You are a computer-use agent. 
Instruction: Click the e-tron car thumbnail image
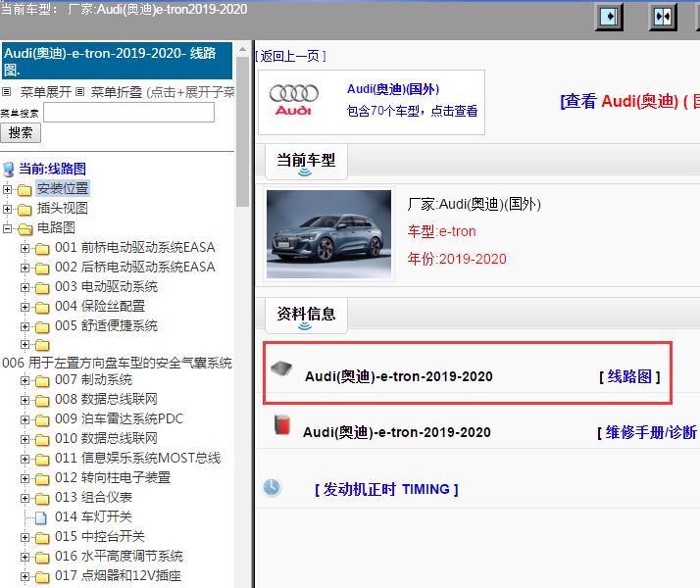coord(329,234)
